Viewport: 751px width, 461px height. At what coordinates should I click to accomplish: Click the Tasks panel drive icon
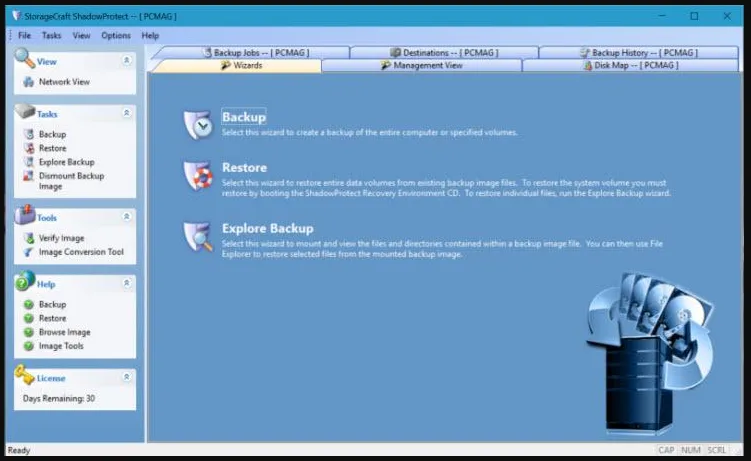[24, 111]
